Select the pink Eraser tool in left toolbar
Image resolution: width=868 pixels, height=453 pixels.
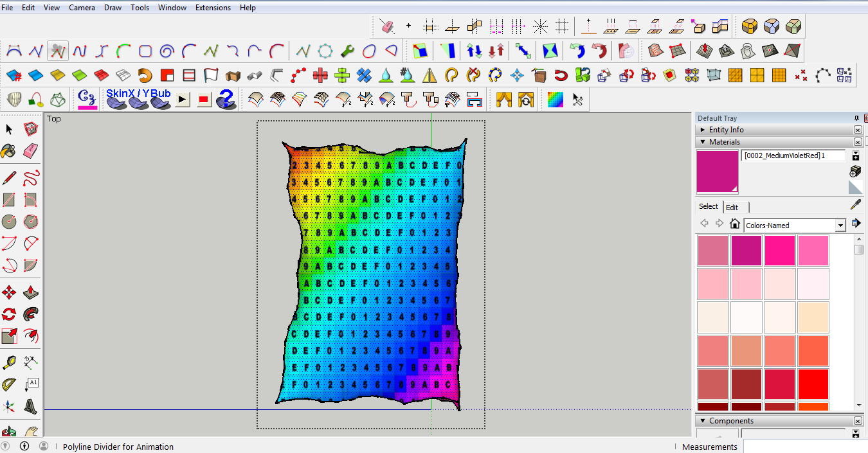tap(30, 151)
